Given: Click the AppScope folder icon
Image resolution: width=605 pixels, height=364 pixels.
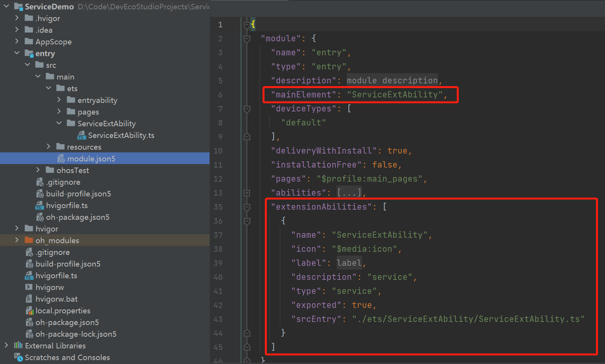Looking at the screenshot, I should [29, 41].
